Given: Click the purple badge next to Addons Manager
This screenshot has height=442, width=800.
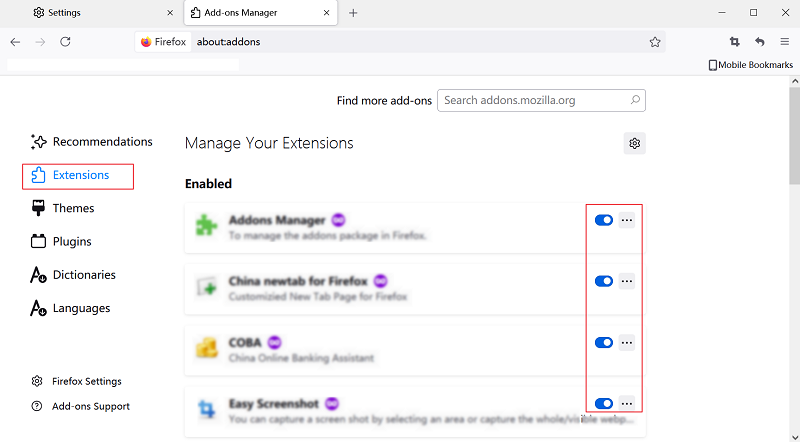Looking at the screenshot, I should (338, 220).
